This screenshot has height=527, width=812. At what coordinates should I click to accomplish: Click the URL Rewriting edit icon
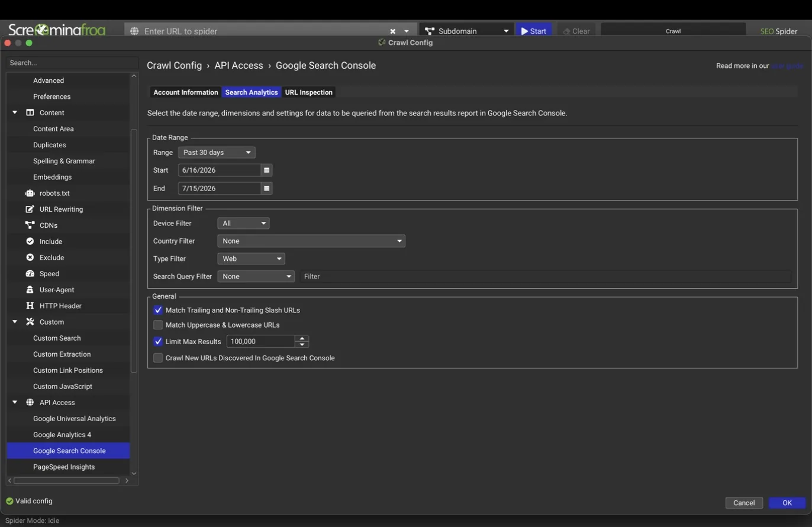click(30, 209)
